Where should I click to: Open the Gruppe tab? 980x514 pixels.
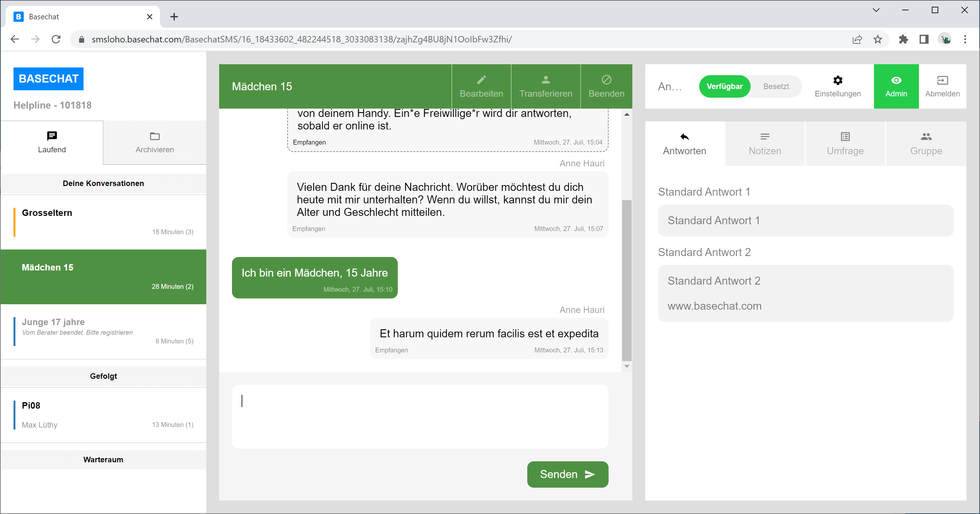tap(926, 144)
